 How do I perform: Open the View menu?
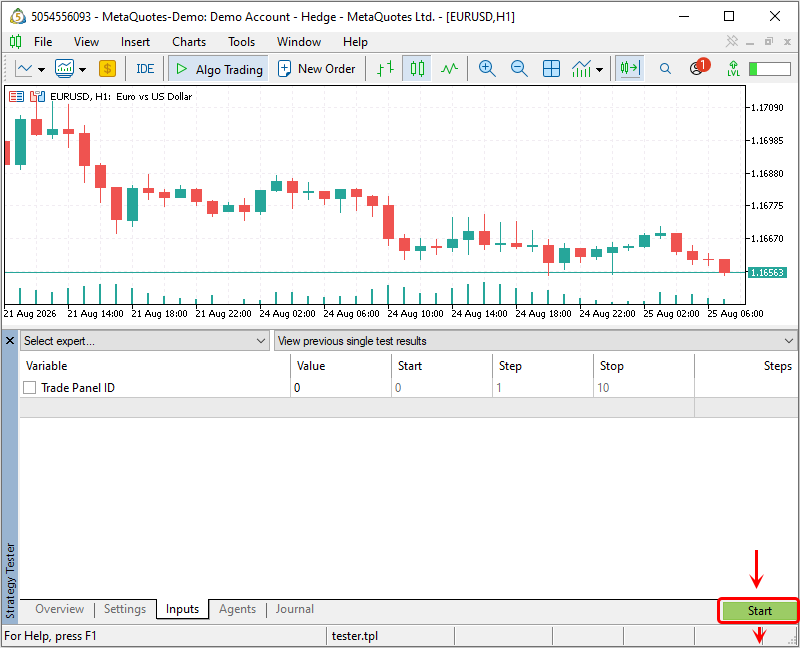tap(86, 42)
